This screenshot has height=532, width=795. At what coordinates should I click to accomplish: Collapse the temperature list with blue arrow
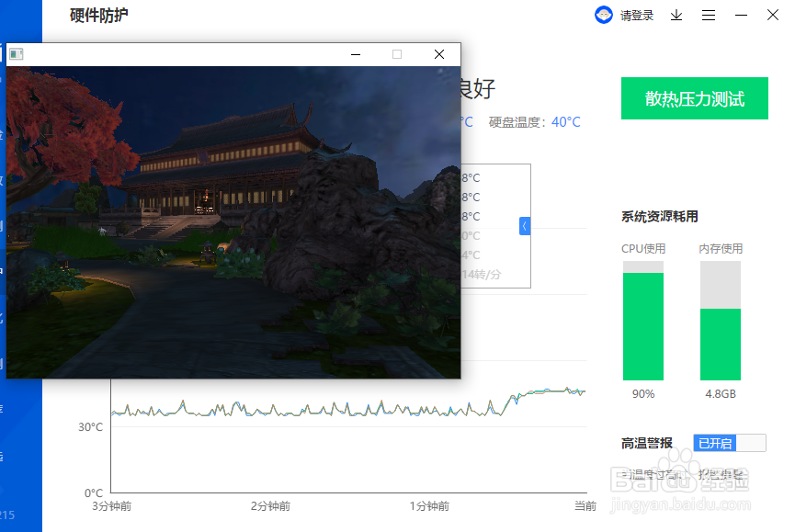tap(525, 226)
